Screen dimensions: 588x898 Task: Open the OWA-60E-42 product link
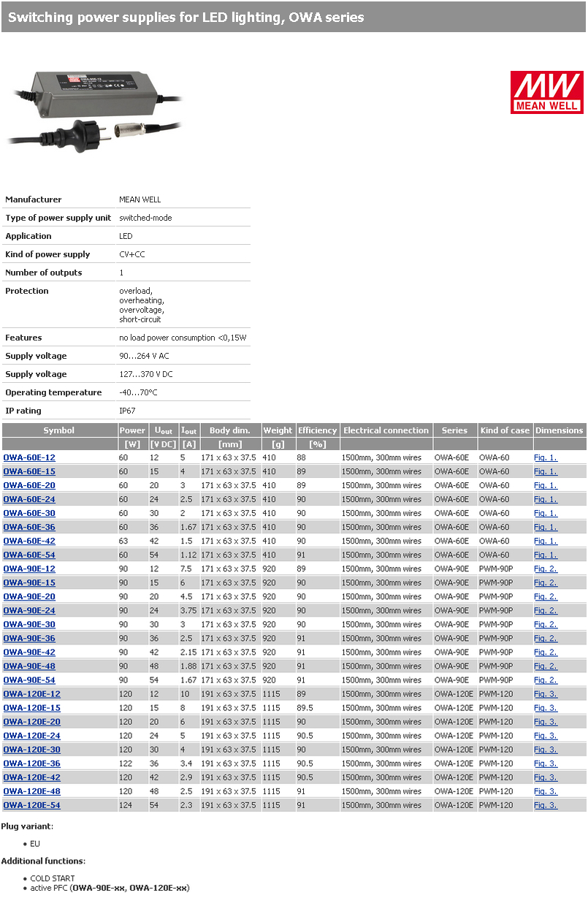(x=29, y=541)
